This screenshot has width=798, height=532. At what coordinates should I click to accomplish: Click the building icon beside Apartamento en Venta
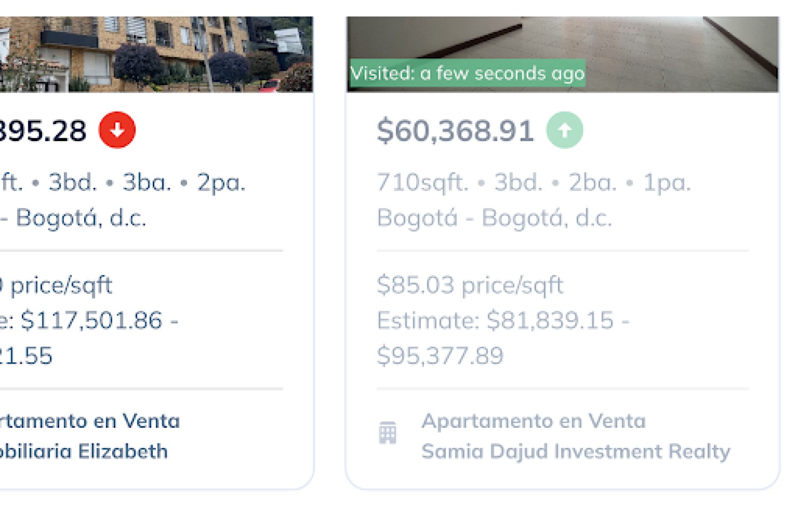coord(387,433)
